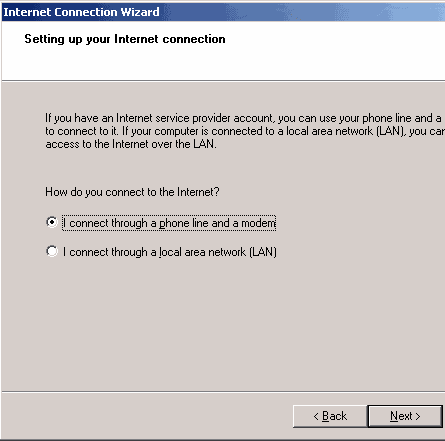Click the line starting 'to connect to it'
The image size is (445, 441).
point(245,131)
